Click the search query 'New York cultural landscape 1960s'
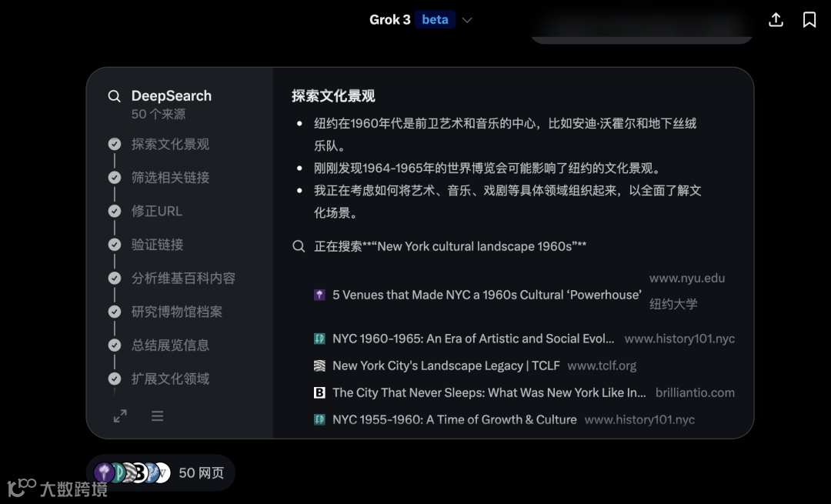 [x=475, y=246]
